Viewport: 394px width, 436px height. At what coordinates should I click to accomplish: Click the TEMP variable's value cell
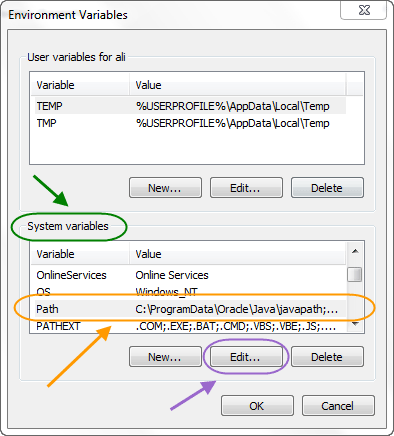click(x=232, y=106)
